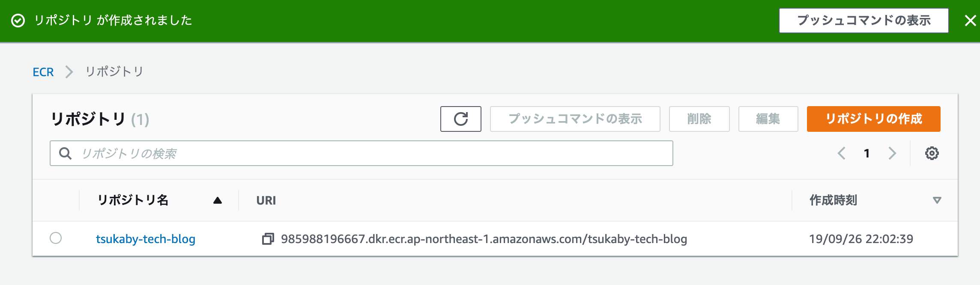The image size is (980, 285).
Task: Open the tsukaby-tech-blog repository link
Action: tap(146, 239)
